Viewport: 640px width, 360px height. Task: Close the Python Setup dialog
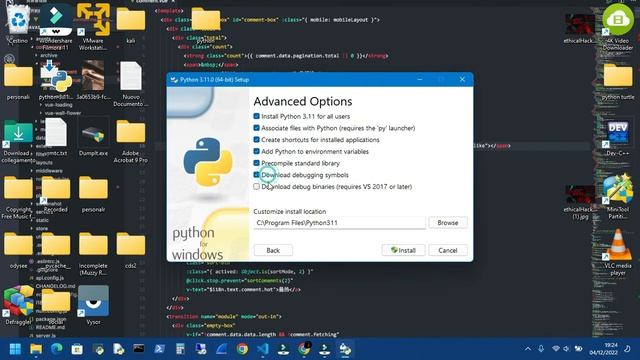click(462, 79)
